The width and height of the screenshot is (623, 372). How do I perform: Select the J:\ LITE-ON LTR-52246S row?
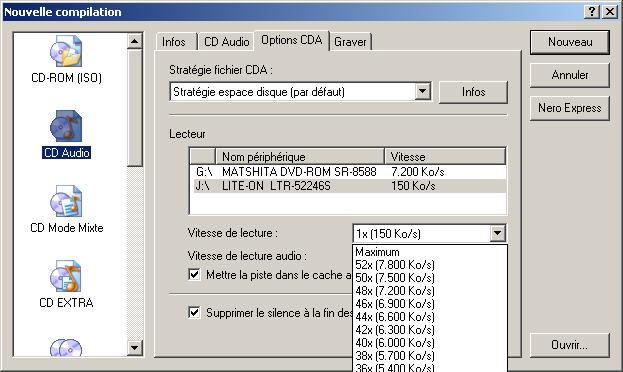pyautogui.click(x=348, y=186)
